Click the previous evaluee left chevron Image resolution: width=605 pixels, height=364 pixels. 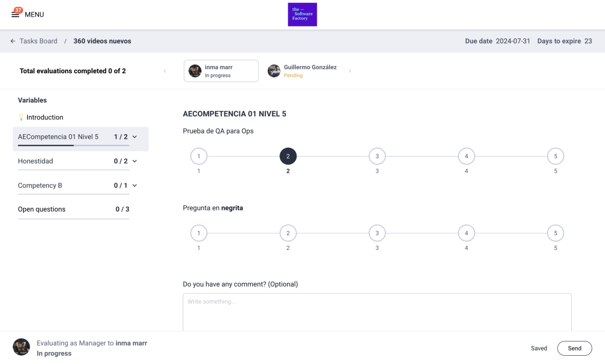165,71
